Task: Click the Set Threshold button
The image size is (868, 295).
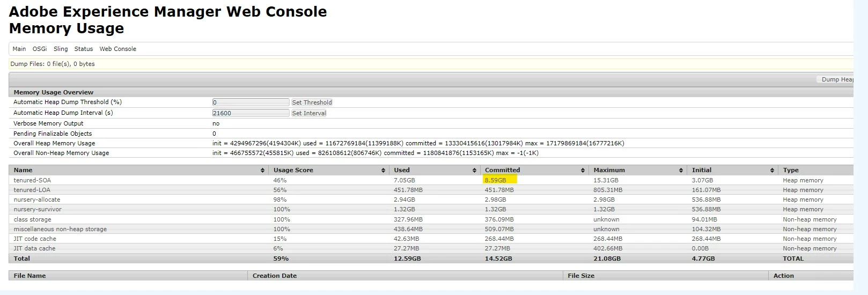Action: click(312, 102)
